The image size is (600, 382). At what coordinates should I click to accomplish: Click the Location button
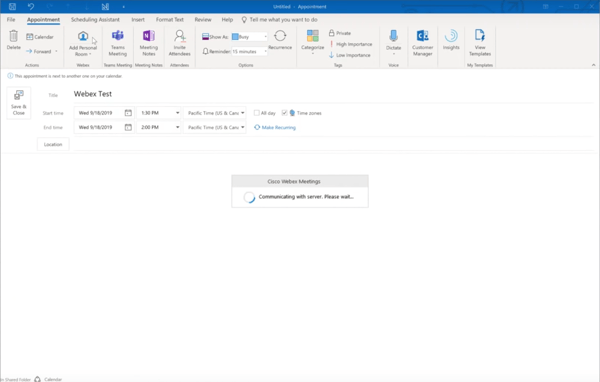[x=53, y=144]
